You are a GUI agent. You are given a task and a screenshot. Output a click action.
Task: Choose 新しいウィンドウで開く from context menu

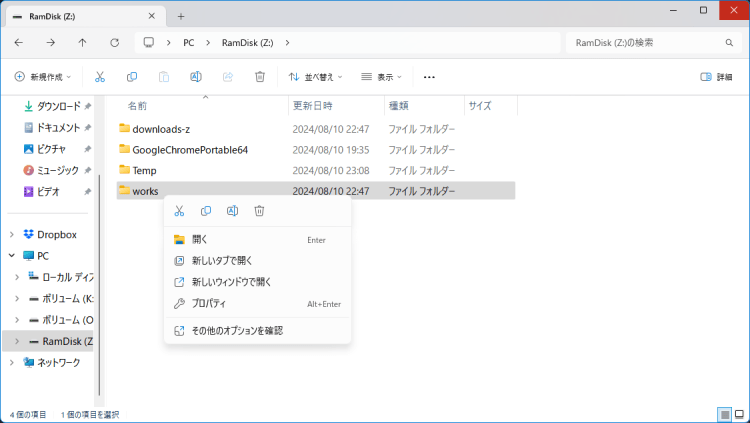[x=257, y=282]
